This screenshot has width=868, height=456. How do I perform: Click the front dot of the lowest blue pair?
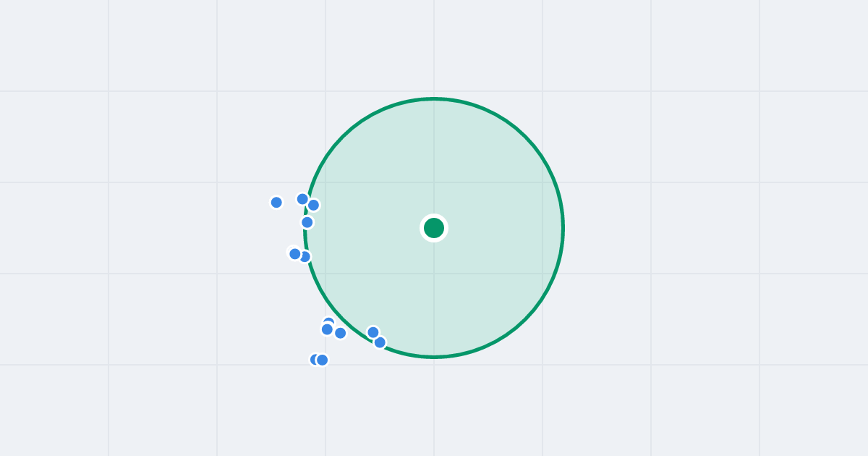coord(322,360)
